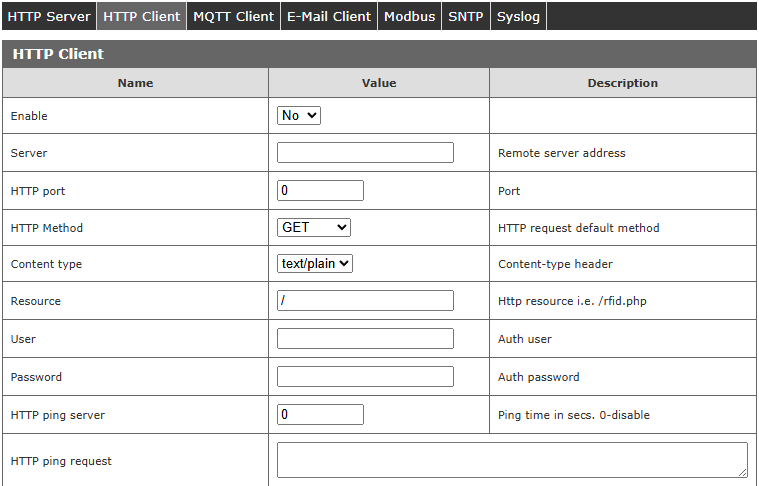759x486 pixels.
Task: Focus the HTTP ping server field
Action: click(320, 415)
